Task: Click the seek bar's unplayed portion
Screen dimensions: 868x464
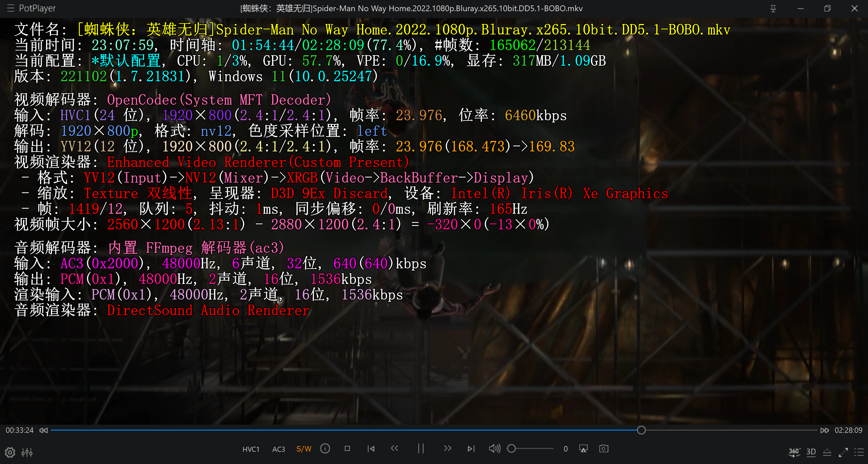Action: 731,430
